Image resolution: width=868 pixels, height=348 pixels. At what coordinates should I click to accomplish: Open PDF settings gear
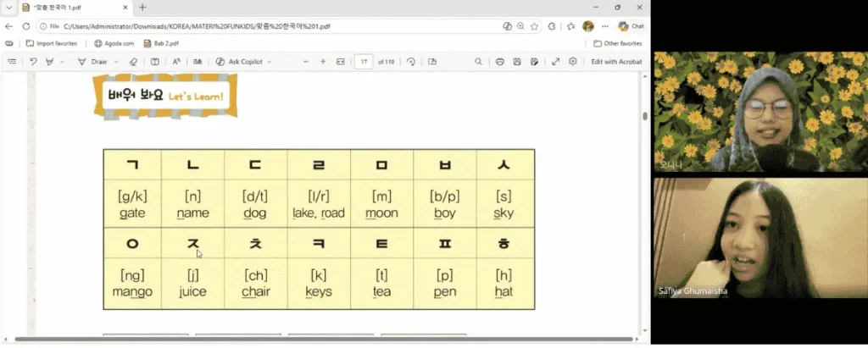[573, 62]
